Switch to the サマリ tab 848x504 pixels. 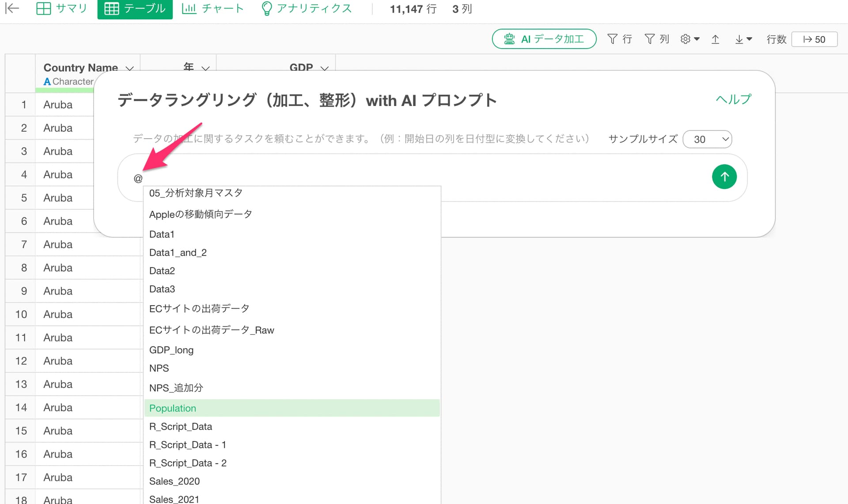62,9
